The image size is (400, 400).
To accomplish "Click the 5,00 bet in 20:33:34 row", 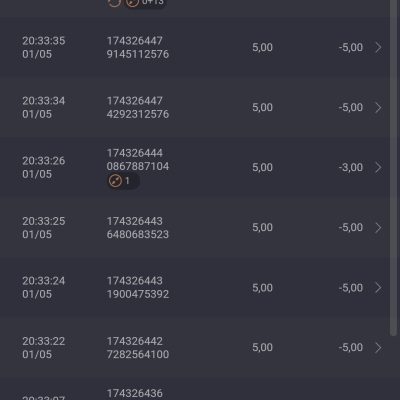I will point(262,107).
